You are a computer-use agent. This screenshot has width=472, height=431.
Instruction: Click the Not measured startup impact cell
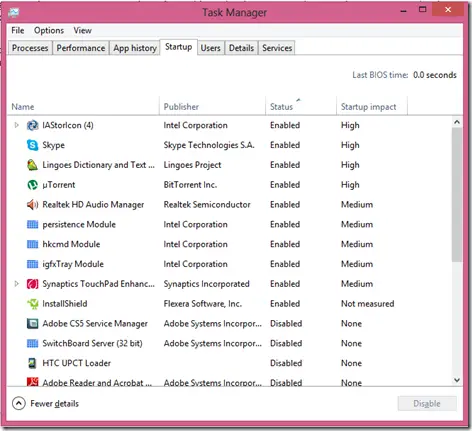(x=367, y=304)
